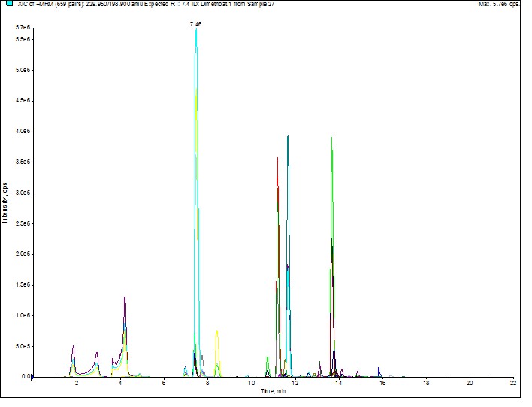Click the Intensity, cps y-axis label
Image resolution: width=532 pixels, height=407 pixels.
[x=5, y=201]
